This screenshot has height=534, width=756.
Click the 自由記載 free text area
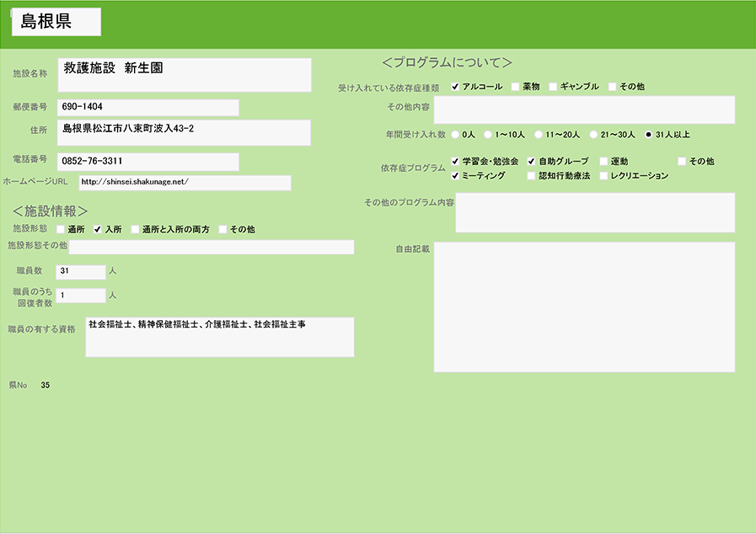tap(584, 307)
